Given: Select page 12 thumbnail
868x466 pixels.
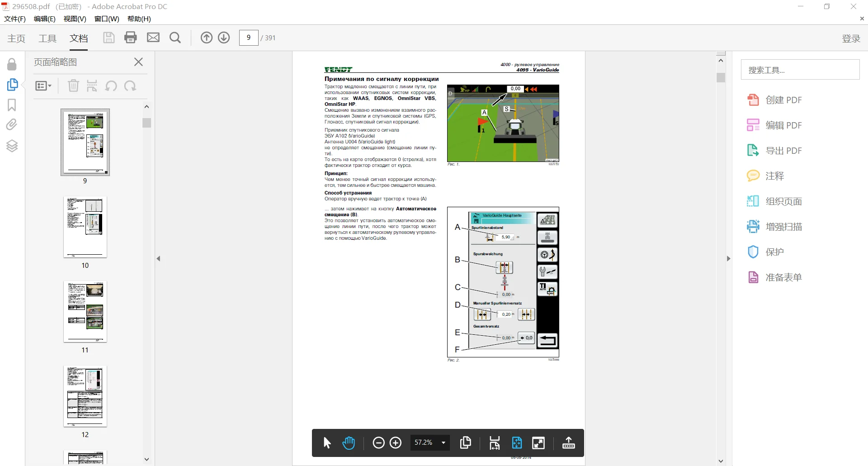Looking at the screenshot, I should 85,396.
